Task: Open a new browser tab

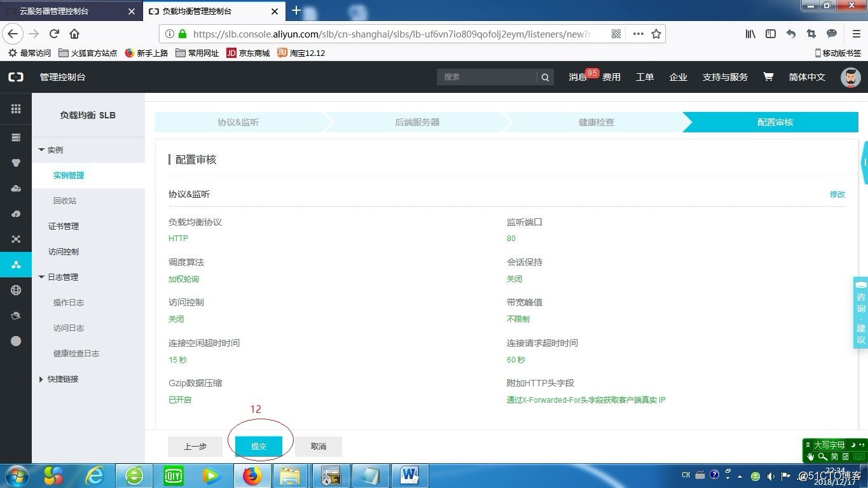Action: [x=296, y=11]
